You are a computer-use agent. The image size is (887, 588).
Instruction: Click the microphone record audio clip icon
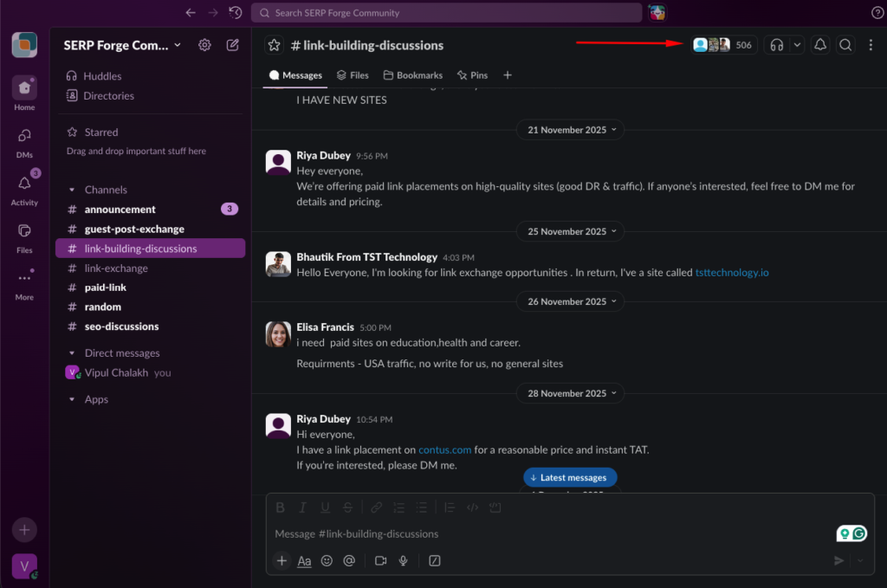403,560
